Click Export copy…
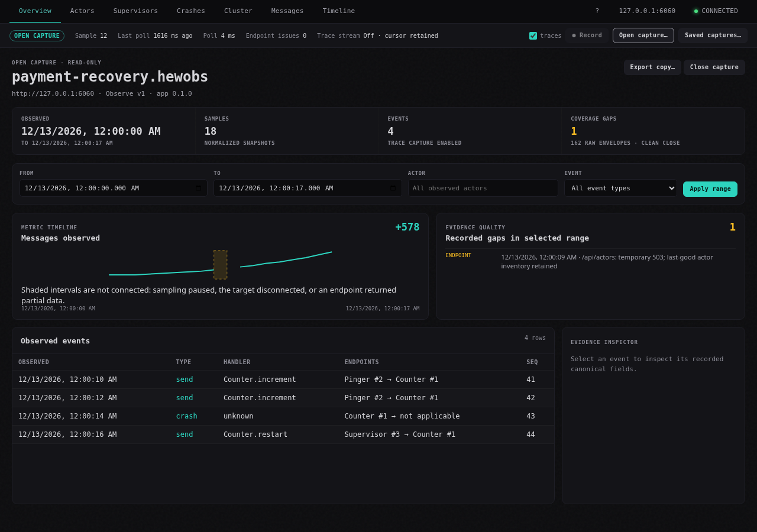This screenshot has width=757, height=532. click(652, 67)
